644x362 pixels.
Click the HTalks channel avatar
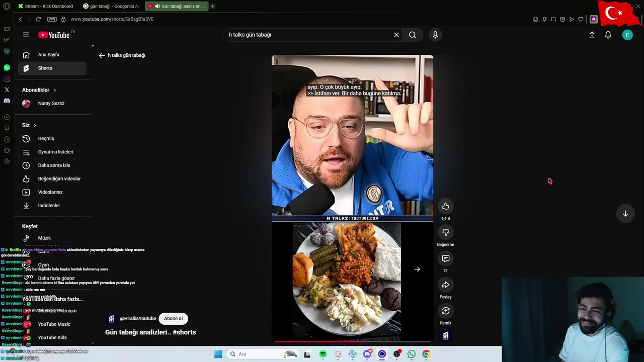tap(111, 319)
